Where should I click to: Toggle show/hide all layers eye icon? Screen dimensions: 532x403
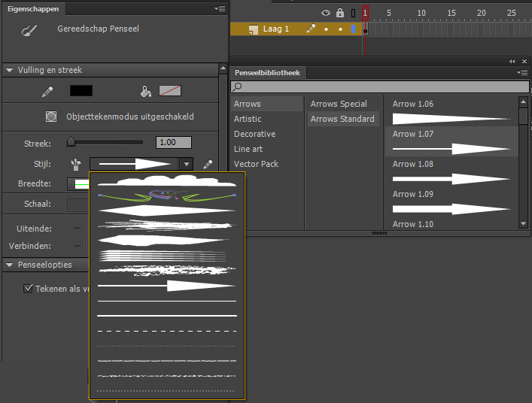(326, 13)
